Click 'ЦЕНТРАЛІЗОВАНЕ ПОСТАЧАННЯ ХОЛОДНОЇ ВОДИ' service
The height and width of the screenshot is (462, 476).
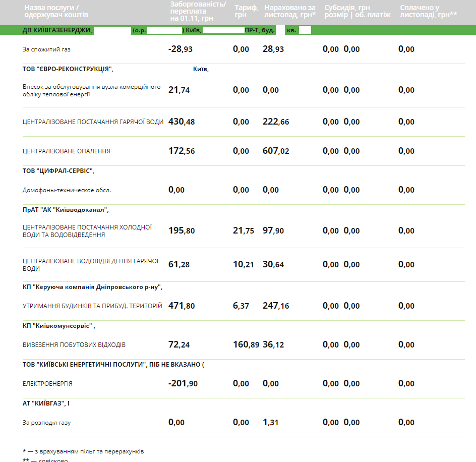click(x=87, y=231)
